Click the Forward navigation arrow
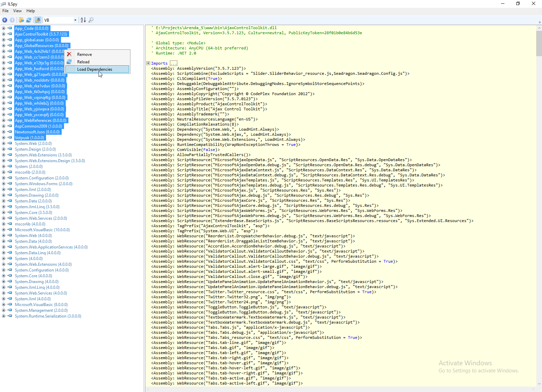 [12, 20]
